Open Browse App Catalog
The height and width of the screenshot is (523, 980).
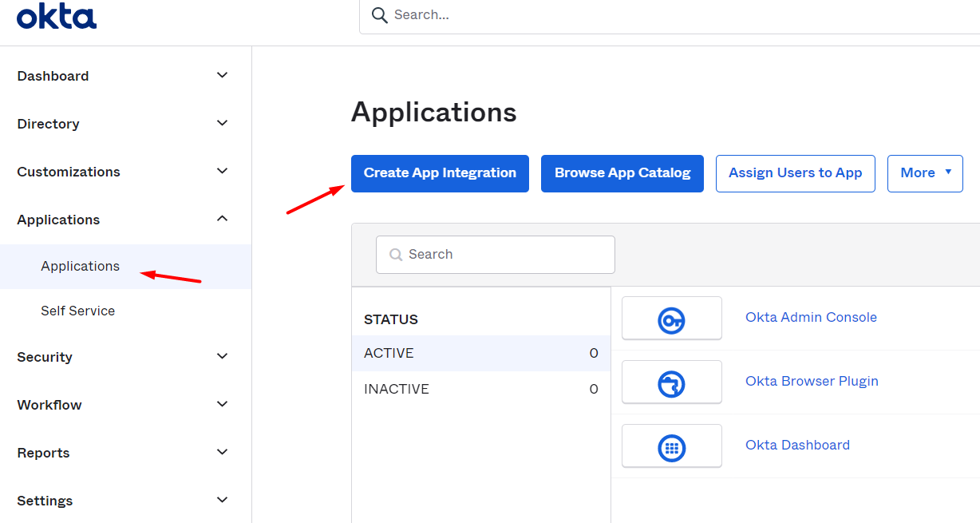[622, 173]
